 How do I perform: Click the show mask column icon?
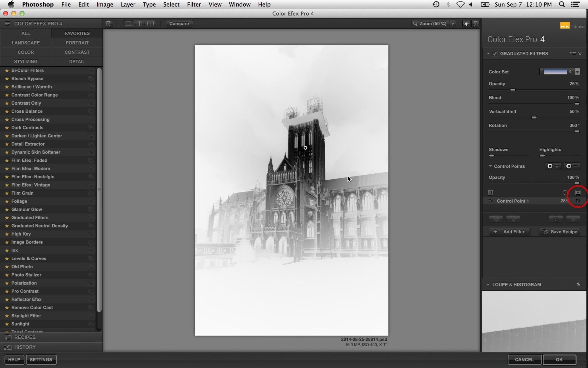[578, 192]
